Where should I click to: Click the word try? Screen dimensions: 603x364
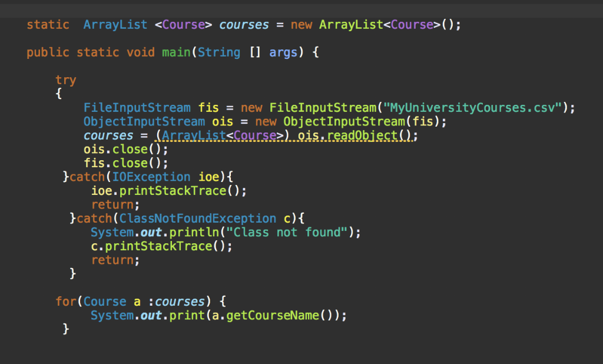(x=66, y=80)
